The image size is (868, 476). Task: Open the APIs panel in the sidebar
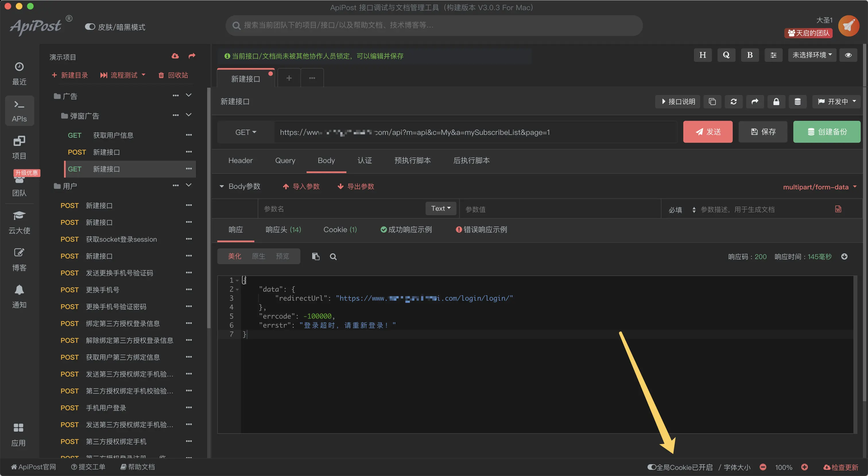pos(19,111)
